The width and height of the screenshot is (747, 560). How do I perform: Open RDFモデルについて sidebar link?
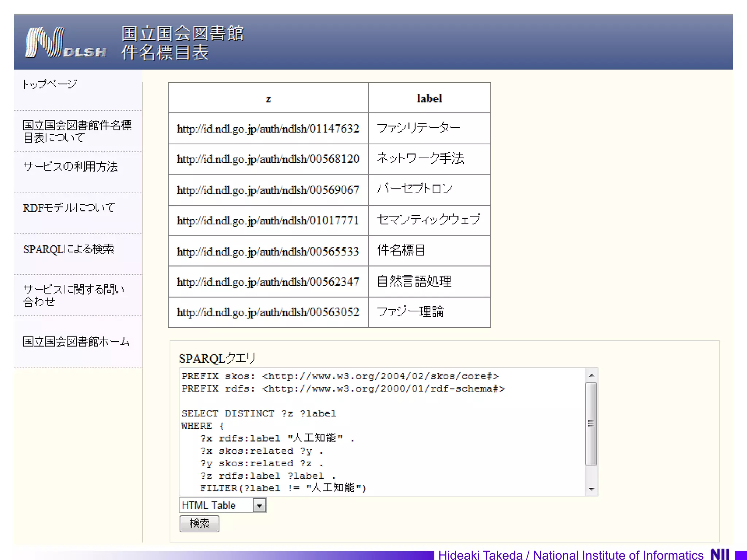pyautogui.click(x=69, y=208)
